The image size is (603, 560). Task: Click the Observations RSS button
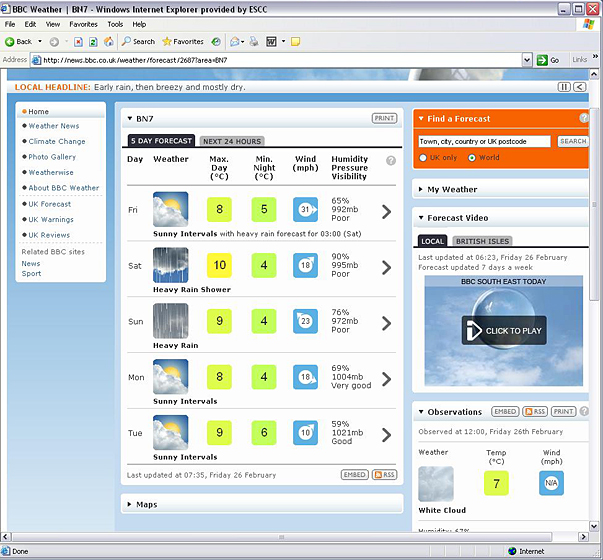point(535,412)
